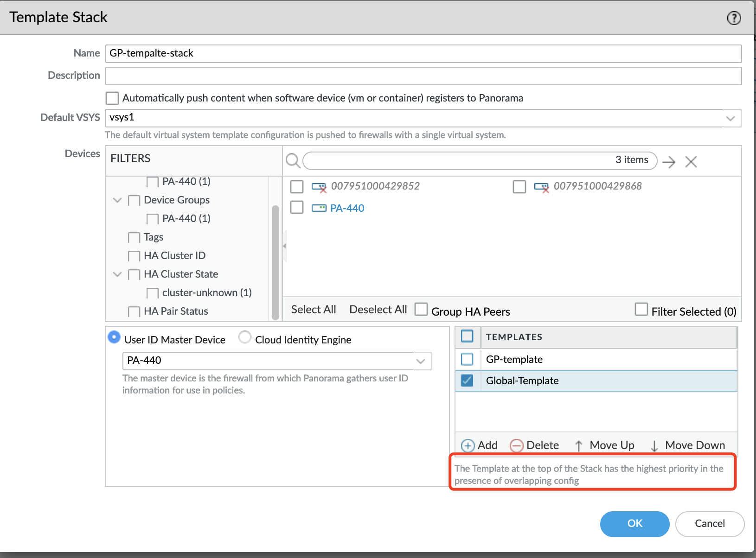Click device serial 007951000429852 text
The image size is (756, 558).
pos(375,186)
